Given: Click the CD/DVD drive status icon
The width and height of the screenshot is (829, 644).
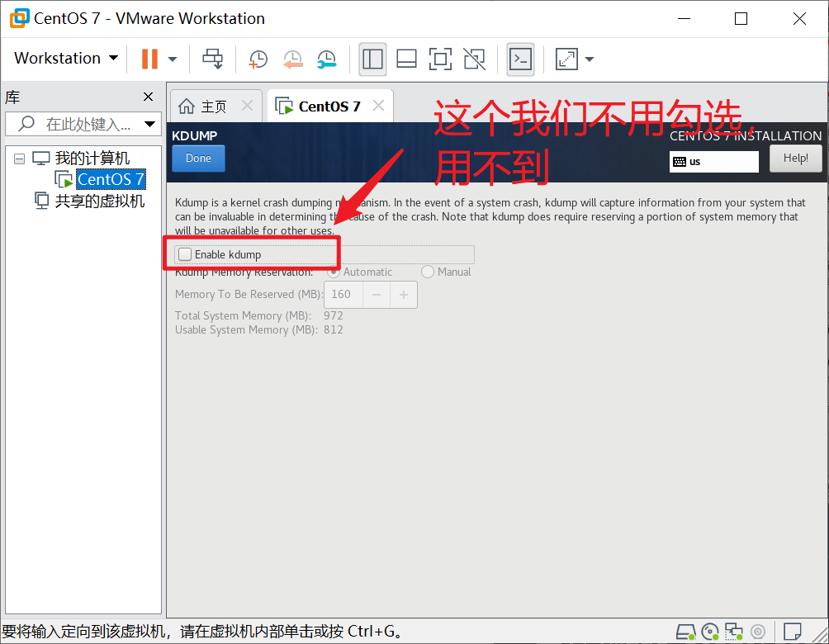Looking at the screenshot, I should [x=710, y=632].
